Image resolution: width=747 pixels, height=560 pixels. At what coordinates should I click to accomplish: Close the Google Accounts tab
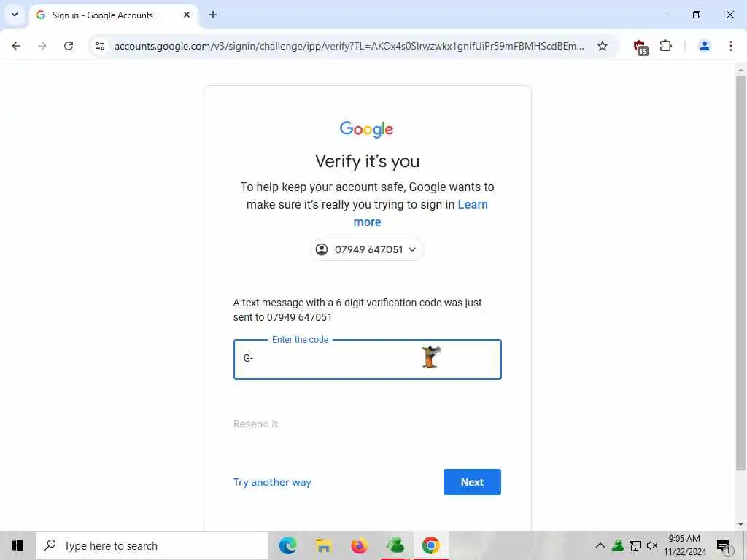[x=187, y=15]
